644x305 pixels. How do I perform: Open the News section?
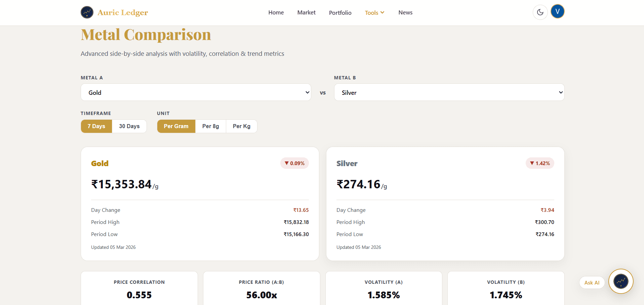(x=405, y=12)
